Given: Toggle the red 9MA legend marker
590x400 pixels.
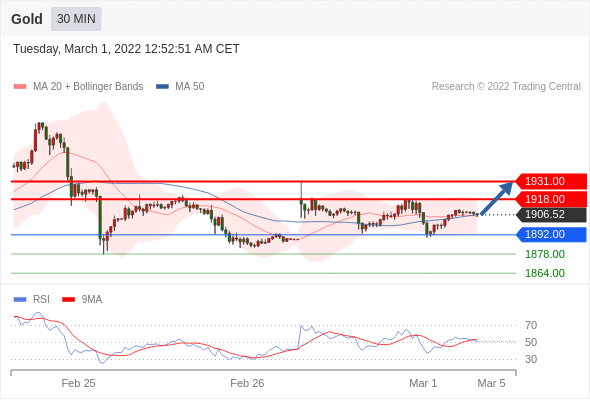Looking at the screenshot, I should click(68, 300).
